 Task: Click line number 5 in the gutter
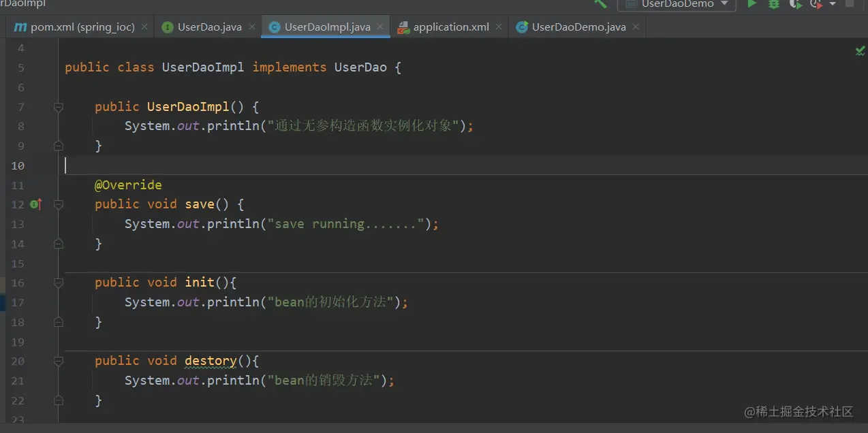[21, 67]
